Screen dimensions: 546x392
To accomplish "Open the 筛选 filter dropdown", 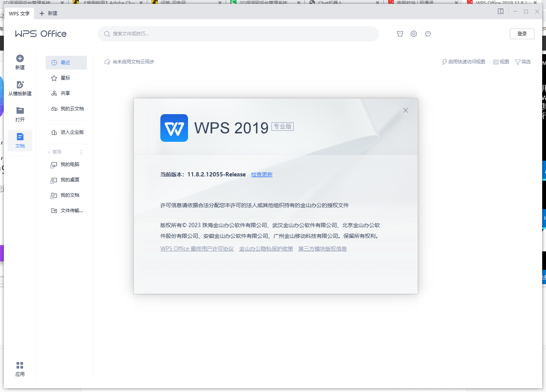I will tap(523, 62).
